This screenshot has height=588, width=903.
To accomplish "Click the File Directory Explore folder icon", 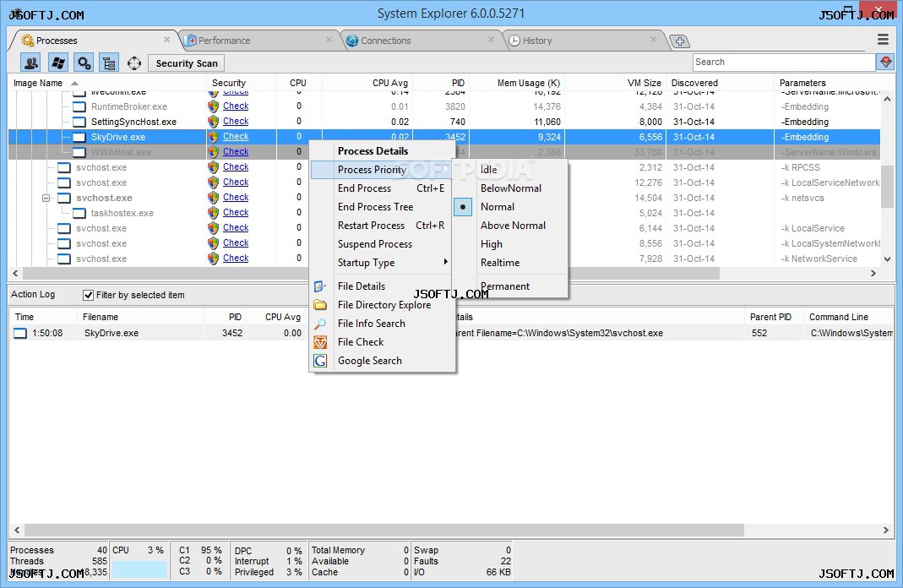I will [320, 305].
